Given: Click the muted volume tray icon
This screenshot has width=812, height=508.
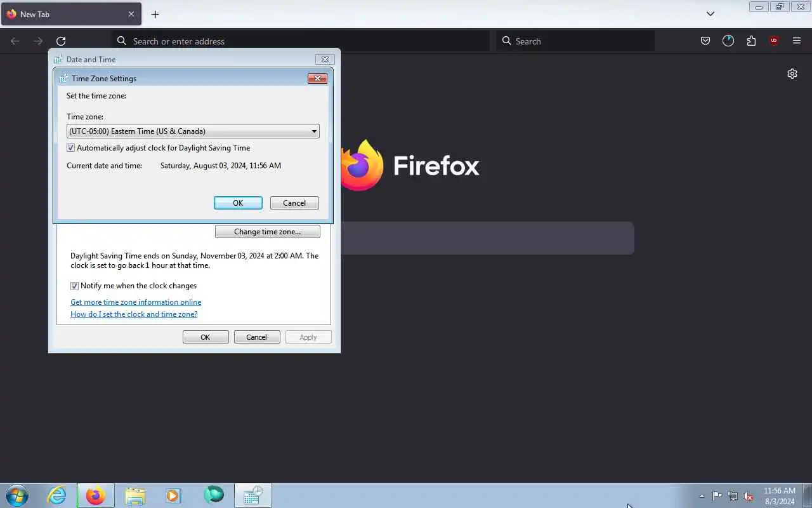Looking at the screenshot, I should 749,496.
